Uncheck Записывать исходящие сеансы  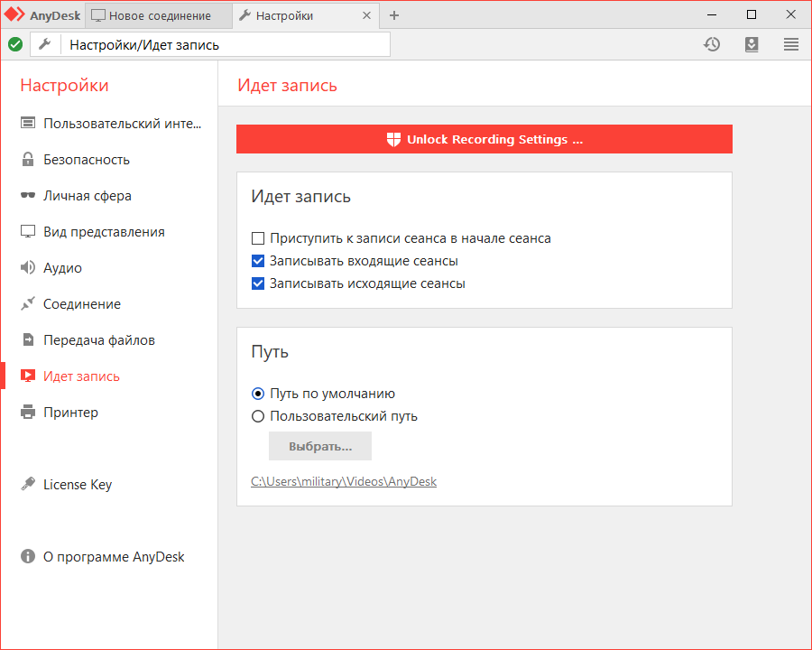258,283
